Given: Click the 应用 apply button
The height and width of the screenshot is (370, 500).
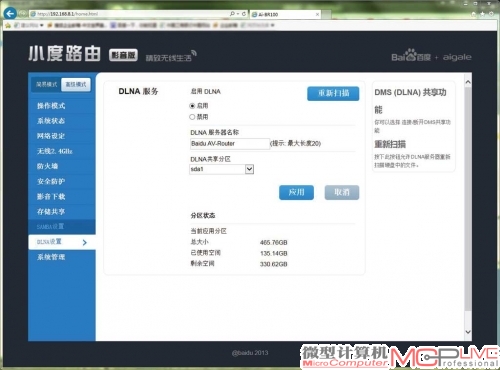Looking at the screenshot, I should pyautogui.click(x=296, y=192).
